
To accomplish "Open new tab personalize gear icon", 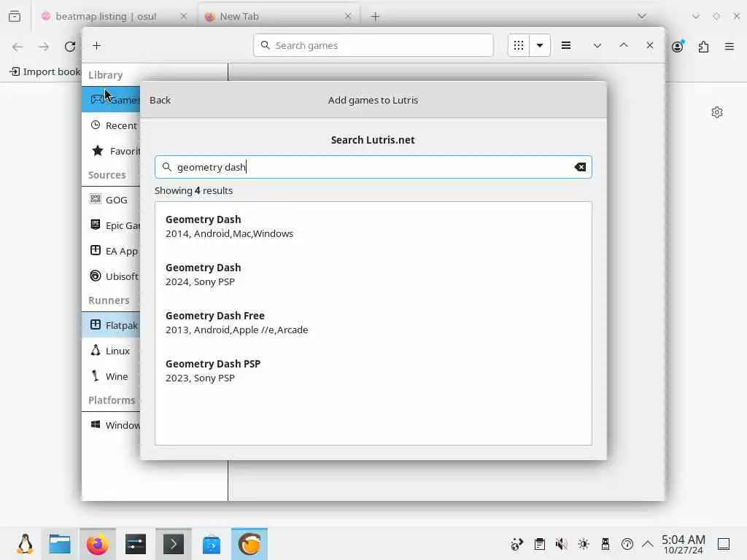I will point(717,112).
